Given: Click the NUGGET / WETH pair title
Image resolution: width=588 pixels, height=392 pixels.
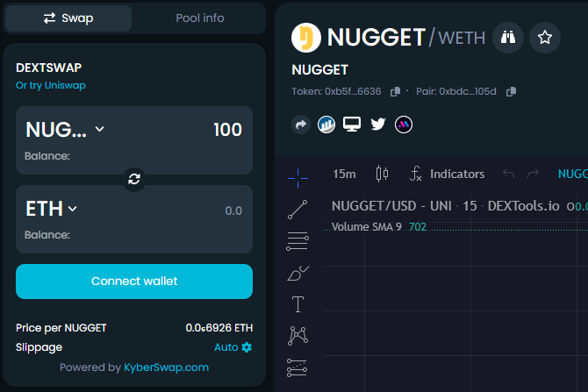Looking at the screenshot, I should click(406, 38).
